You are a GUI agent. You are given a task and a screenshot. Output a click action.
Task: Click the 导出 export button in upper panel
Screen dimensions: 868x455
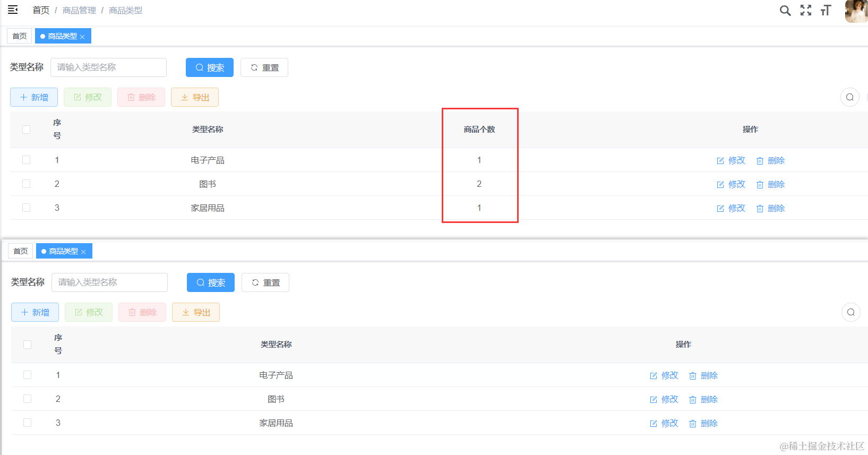pyautogui.click(x=195, y=98)
